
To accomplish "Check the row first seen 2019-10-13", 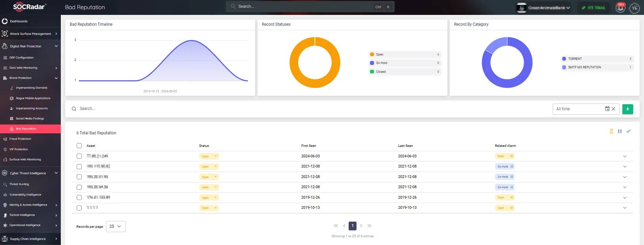I will 79,208.
